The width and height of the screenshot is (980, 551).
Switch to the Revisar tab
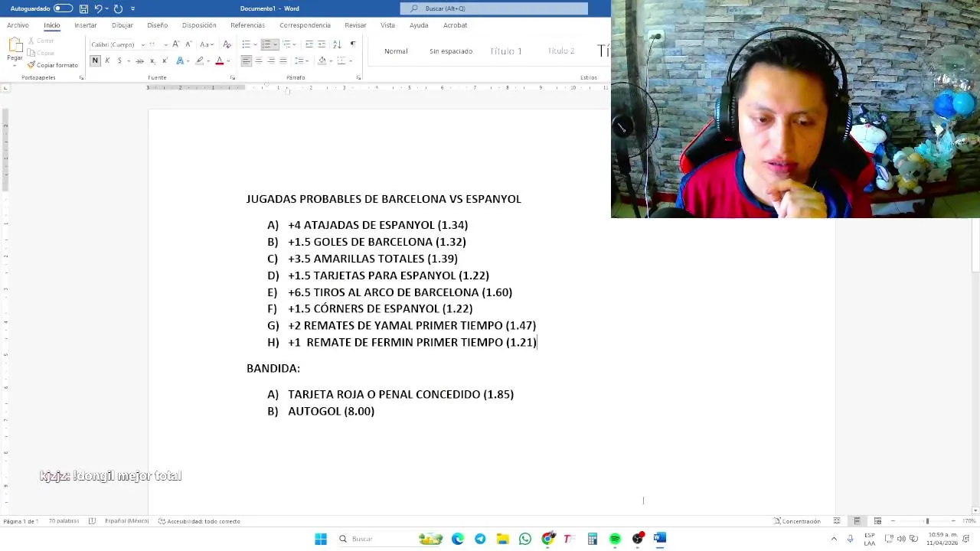(x=355, y=25)
